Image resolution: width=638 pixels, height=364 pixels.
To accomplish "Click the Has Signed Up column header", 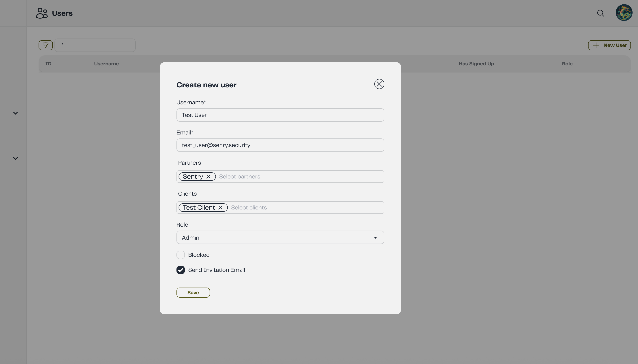I will click(x=476, y=64).
